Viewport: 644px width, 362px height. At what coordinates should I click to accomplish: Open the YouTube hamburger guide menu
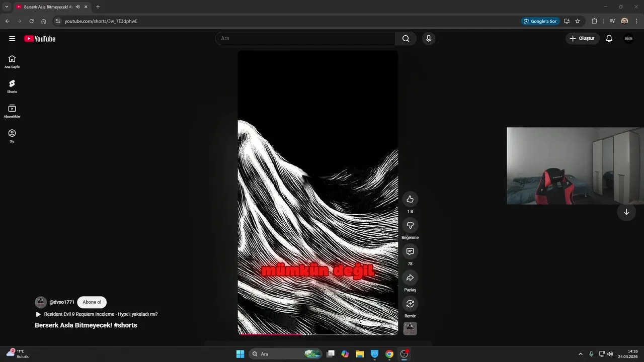[x=12, y=39]
